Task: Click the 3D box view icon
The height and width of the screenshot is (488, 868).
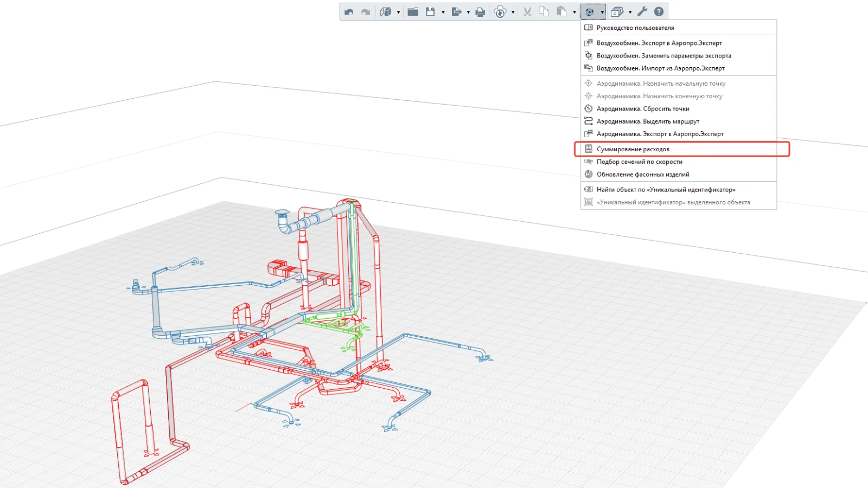Action: [x=386, y=11]
